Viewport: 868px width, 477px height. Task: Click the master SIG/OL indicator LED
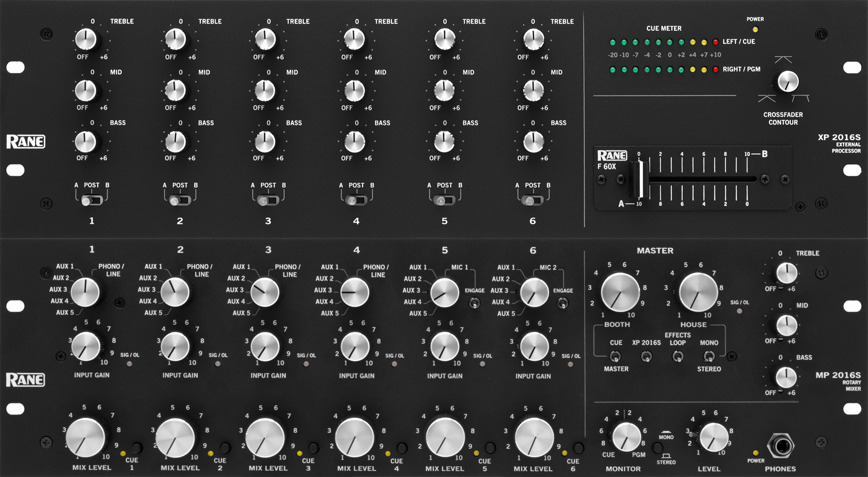point(740,311)
